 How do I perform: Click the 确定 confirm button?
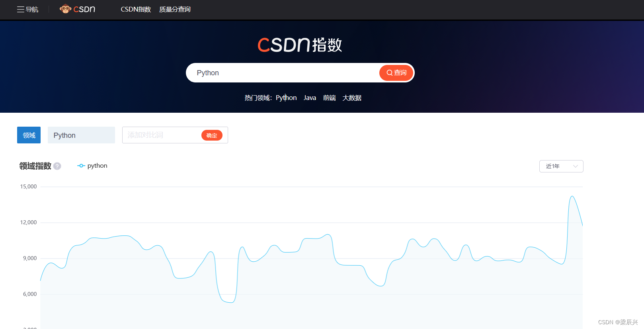click(212, 135)
